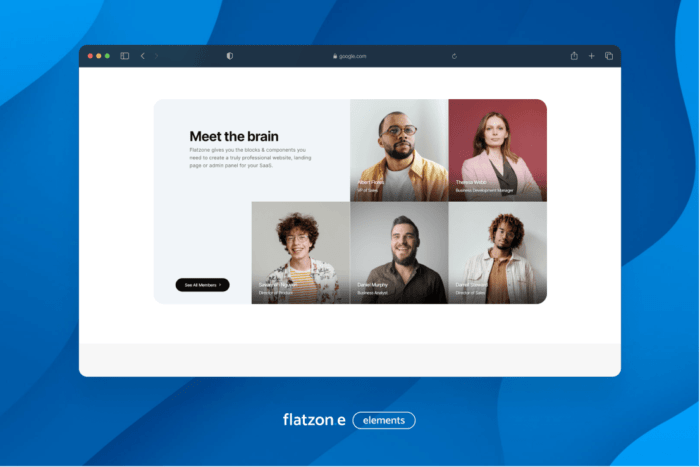Add a new tab with plus icon
Viewport: 700px width, 467px height.
click(x=591, y=56)
